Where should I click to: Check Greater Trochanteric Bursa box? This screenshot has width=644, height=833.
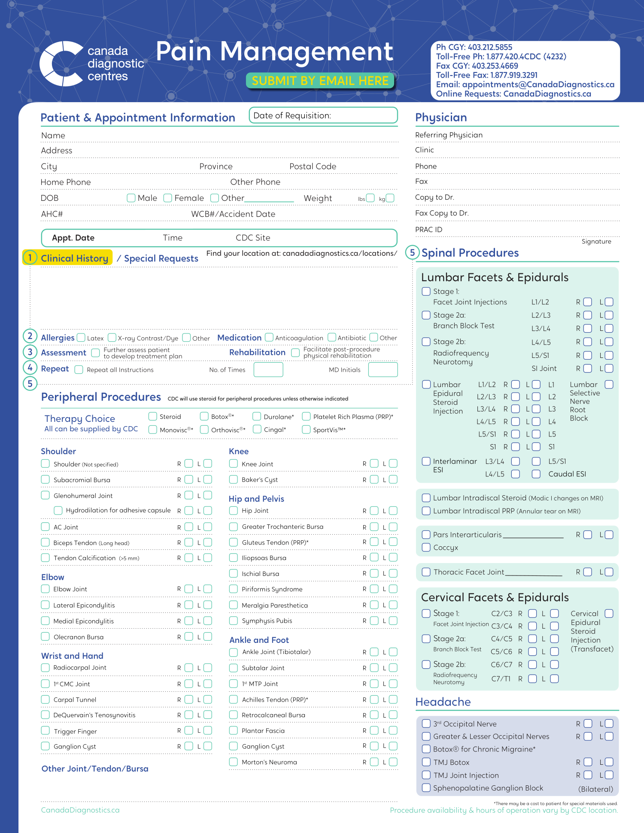(234, 527)
